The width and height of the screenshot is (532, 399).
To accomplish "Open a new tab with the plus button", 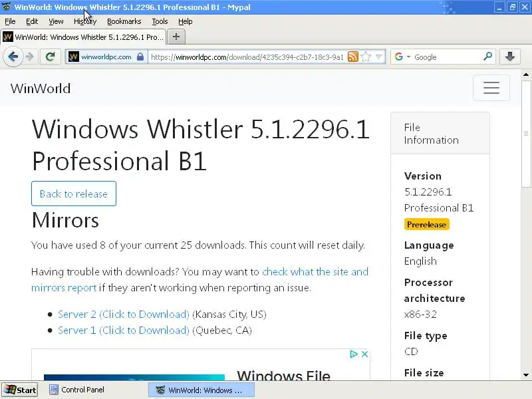I will (x=176, y=37).
